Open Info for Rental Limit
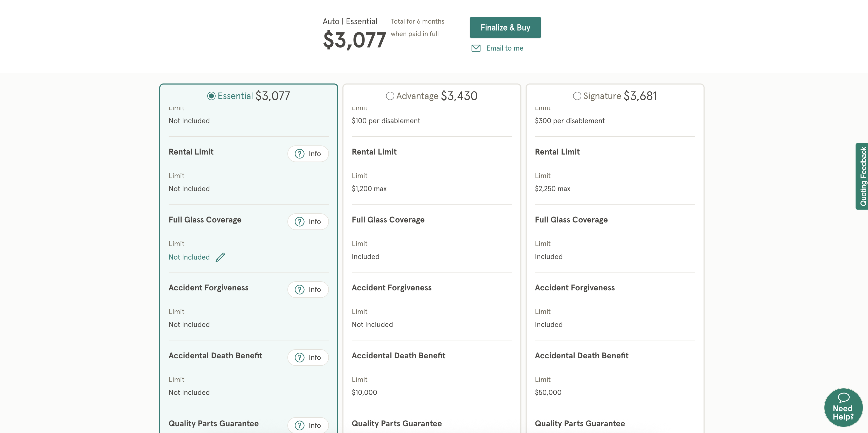Image resolution: width=868 pixels, height=433 pixels. pos(308,153)
